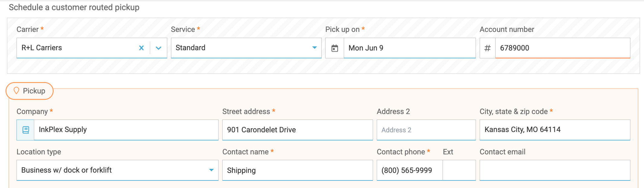Click the Service dropdown arrow
Viewport: 644px width, 188px height.
tap(314, 48)
